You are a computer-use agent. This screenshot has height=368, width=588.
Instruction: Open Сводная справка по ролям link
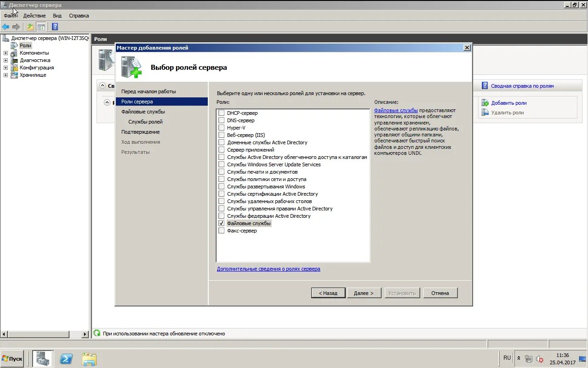(x=522, y=86)
